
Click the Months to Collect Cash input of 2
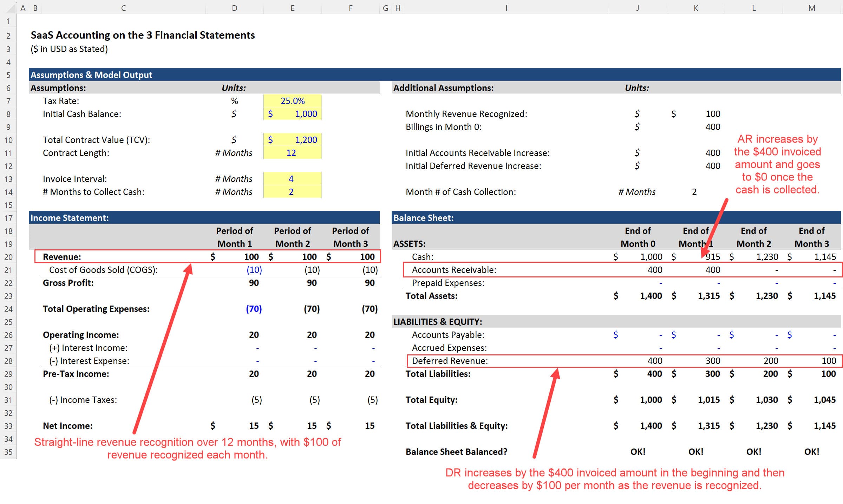pyautogui.click(x=292, y=191)
